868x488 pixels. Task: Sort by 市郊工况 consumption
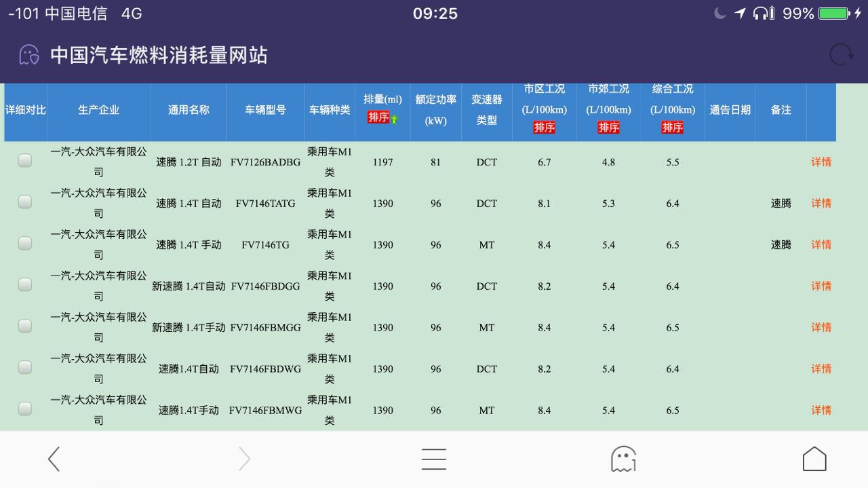coord(608,128)
